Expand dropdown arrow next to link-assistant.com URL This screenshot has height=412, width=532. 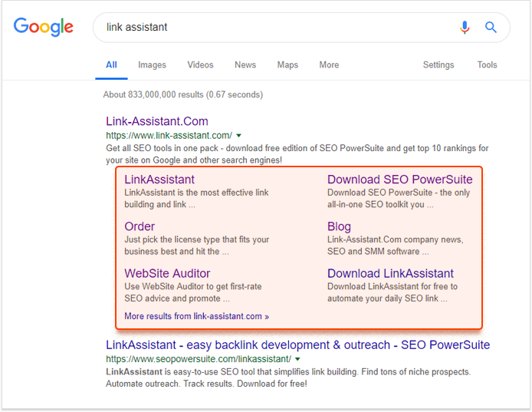pyautogui.click(x=239, y=136)
